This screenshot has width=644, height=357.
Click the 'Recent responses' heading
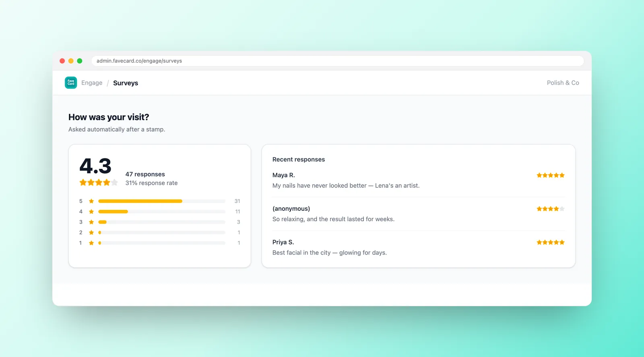299,160
